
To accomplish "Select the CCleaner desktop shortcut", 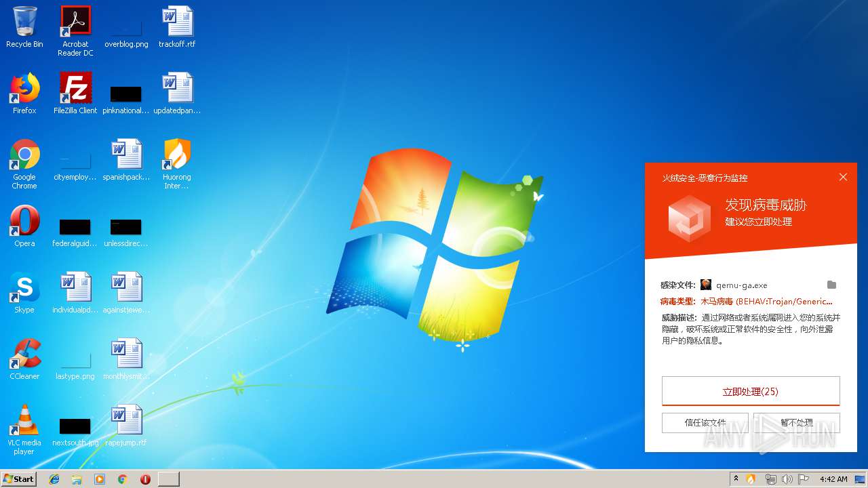I will coord(24,359).
